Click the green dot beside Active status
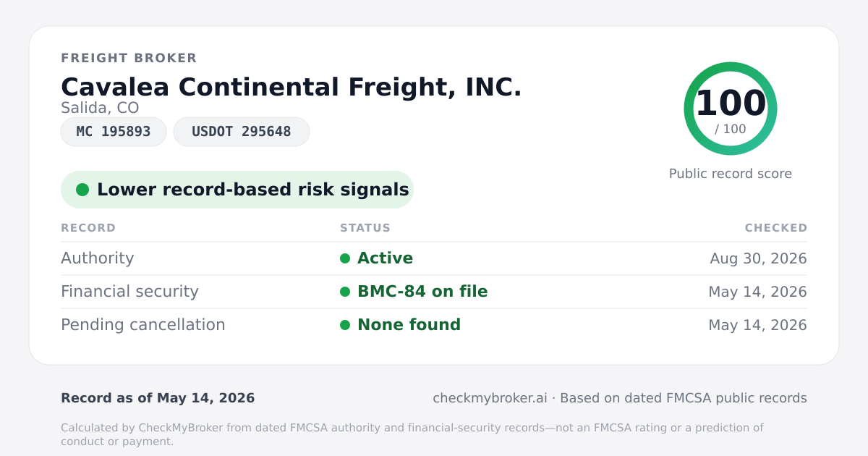 (x=345, y=258)
